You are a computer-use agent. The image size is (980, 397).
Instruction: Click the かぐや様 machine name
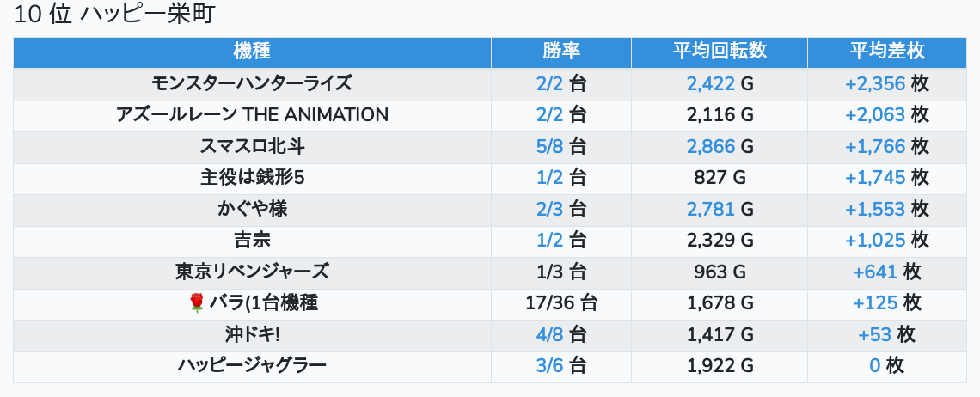pyautogui.click(x=252, y=209)
